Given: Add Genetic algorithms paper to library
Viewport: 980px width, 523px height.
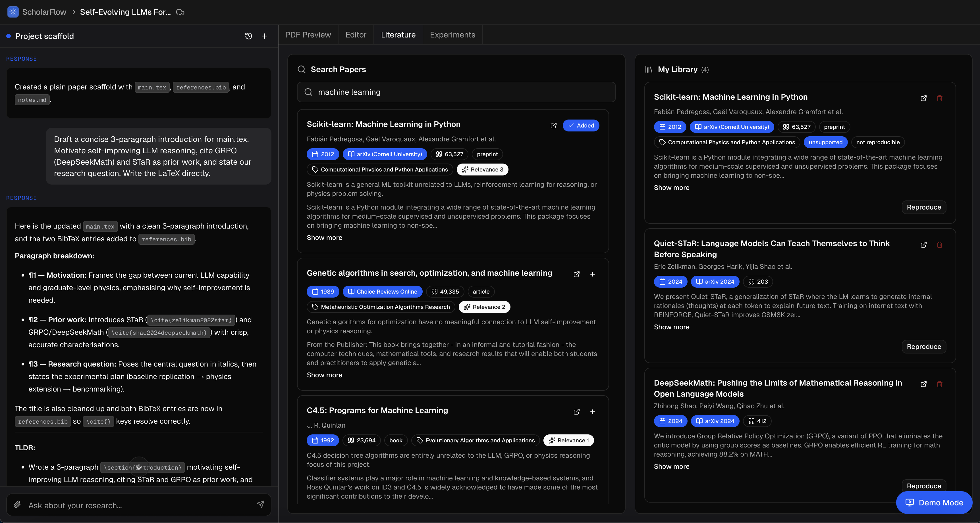Looking at the screenshot, I should (592, 275).
